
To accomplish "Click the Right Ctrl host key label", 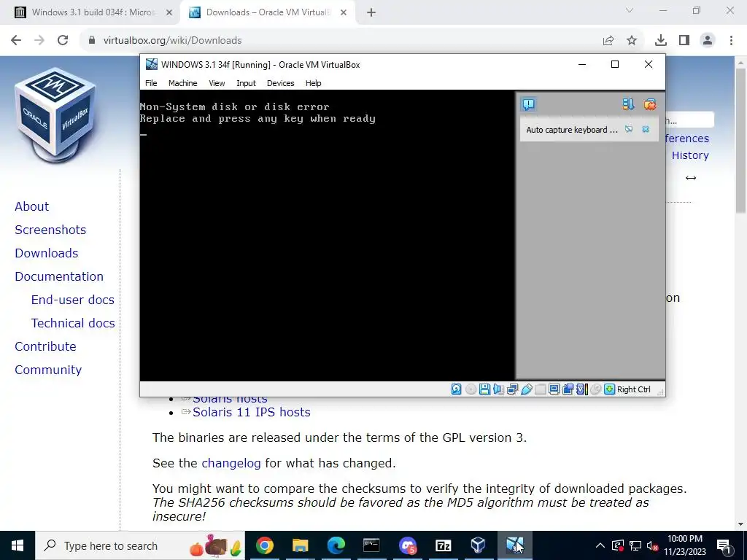I will [x=634, y=389].
